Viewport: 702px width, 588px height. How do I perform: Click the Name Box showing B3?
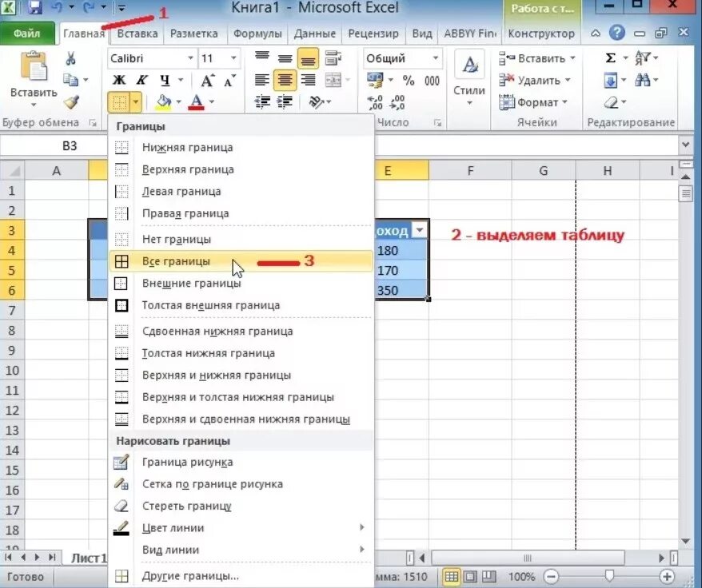(x=54, y=146)
